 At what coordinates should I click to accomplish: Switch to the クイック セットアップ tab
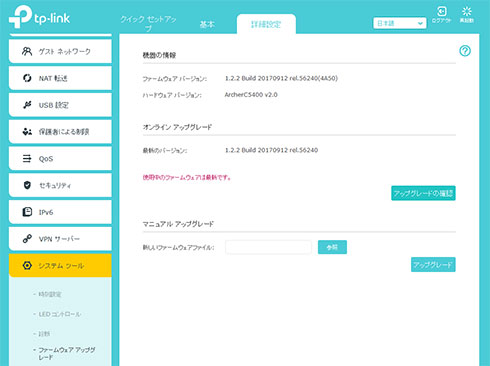tap(148, 23)
